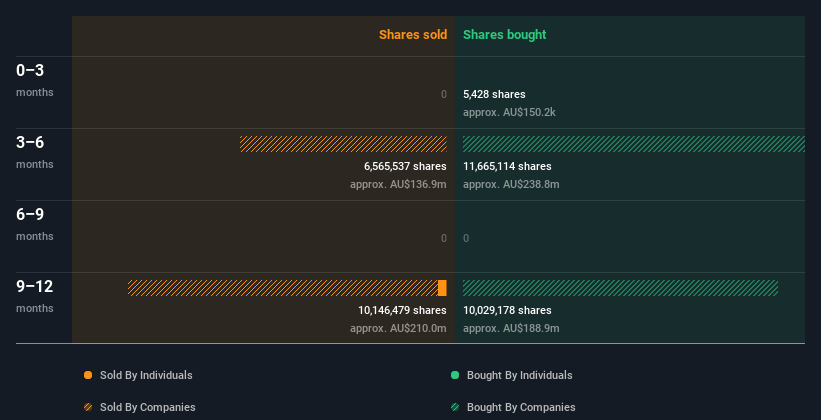Click the hatched Sold By Companies legend icon
Image resolution: width=821 pixels, height=420 pixels.
coord(88,407)
